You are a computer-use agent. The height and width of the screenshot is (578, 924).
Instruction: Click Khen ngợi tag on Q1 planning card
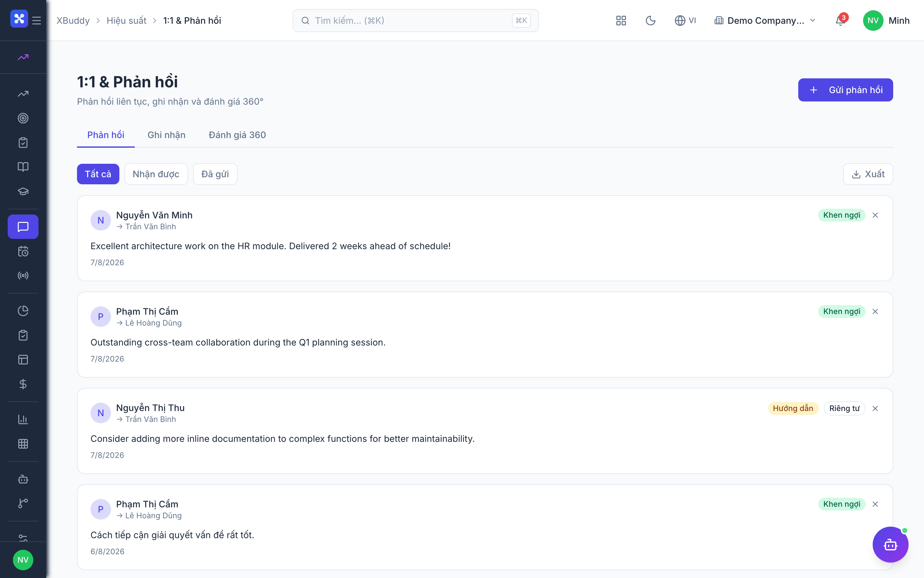842,311
